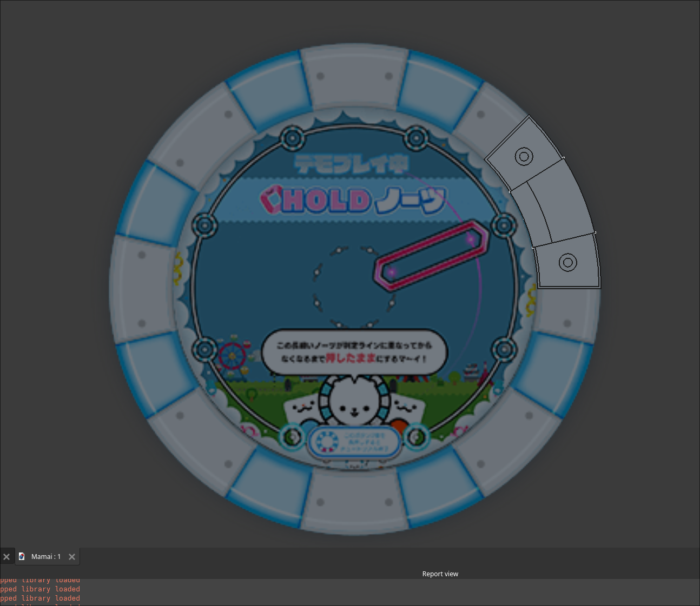Image resolution: width=700 pixels, height=606 pixels.
Task: Close the Mamai : 1 tab
Action: click(72, 557)
